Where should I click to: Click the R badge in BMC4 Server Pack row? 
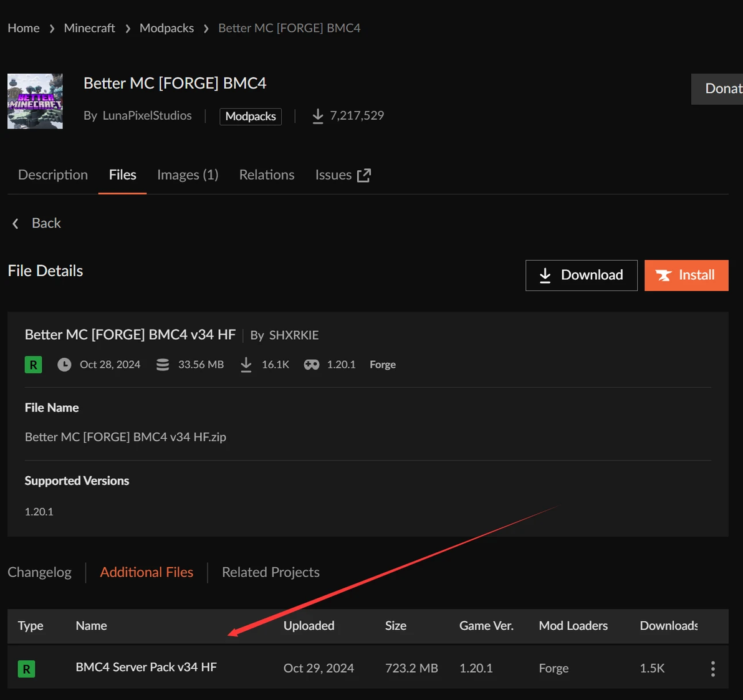point(27,669)
